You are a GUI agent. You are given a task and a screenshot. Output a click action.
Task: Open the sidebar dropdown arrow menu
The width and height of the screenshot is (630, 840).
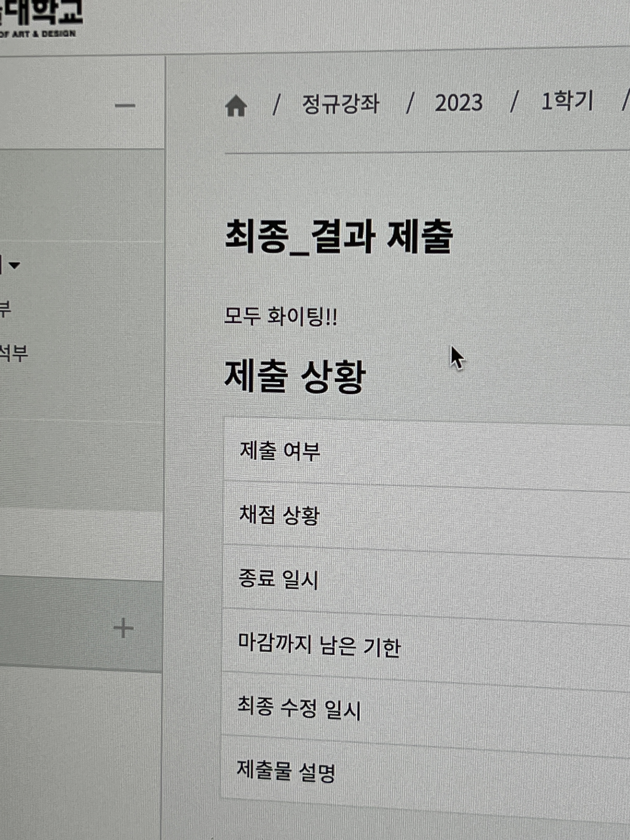(14, 265)
